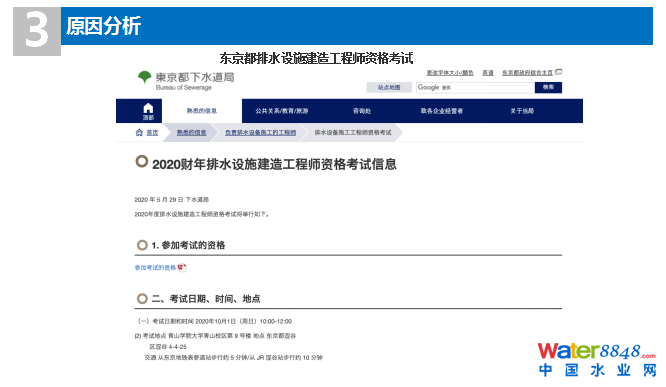The height and width of the screenshot is (387, 666).
Task: Open the 公共关系/教育/旅游 menu
Action: (282, 111)
